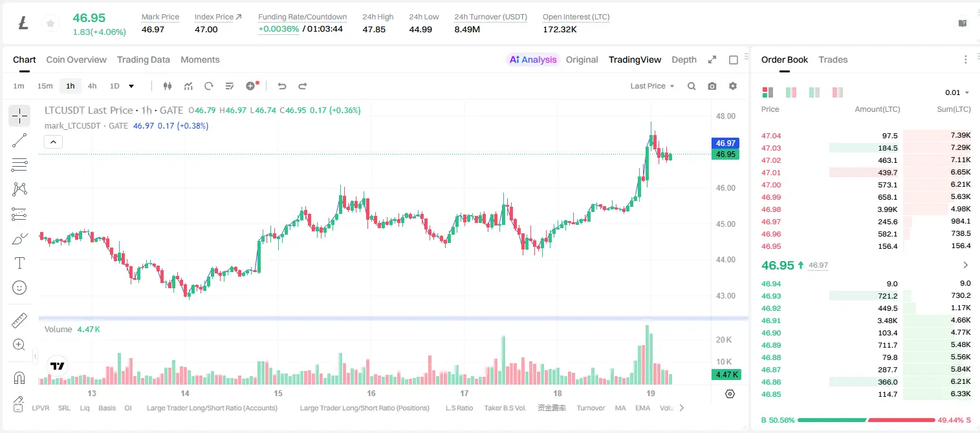This screenshot has width=980, height=433.
Task: Select the trend line drawing tool
Action: (x=19, y=140)
